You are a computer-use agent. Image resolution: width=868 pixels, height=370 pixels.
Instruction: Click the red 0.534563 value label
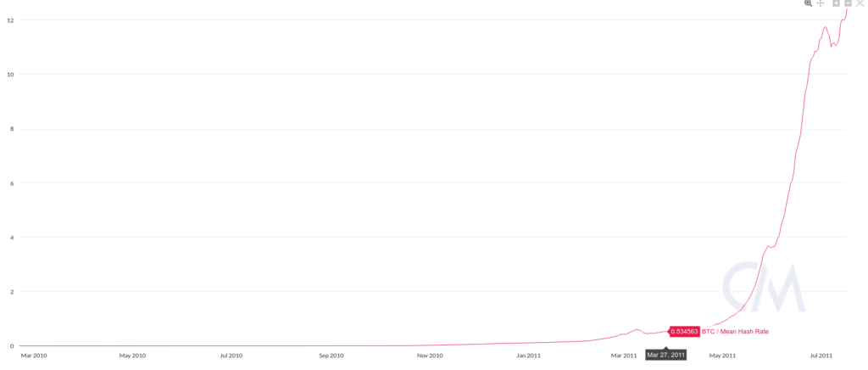(x=684, y=331)
